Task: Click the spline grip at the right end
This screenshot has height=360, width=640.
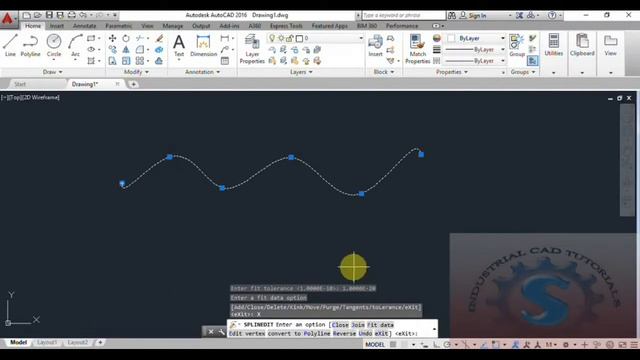Action: click(x=421, y=154)
